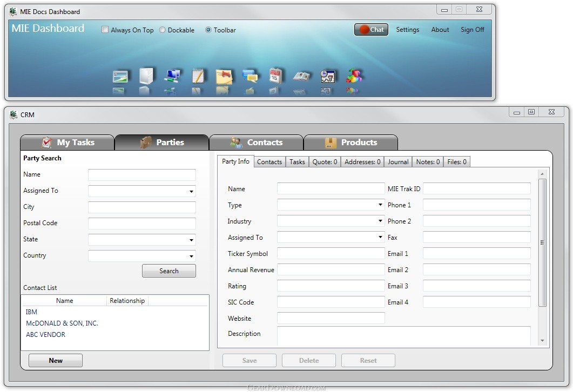
Task: Open the colorful blocks icon in dashboard
Action: (353, 76)
